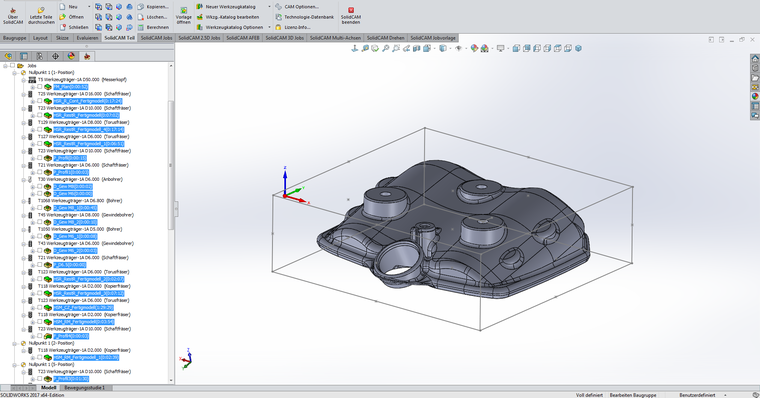Open Letzte Teile durchsuchen

click(x=41, y=16)
